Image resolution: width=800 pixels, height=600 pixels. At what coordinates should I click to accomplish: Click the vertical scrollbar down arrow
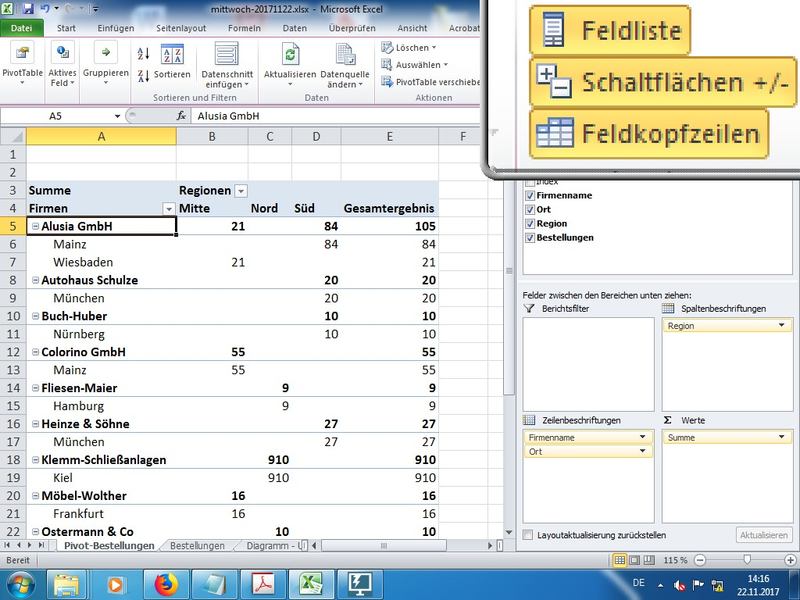click(x=509, y=532)
